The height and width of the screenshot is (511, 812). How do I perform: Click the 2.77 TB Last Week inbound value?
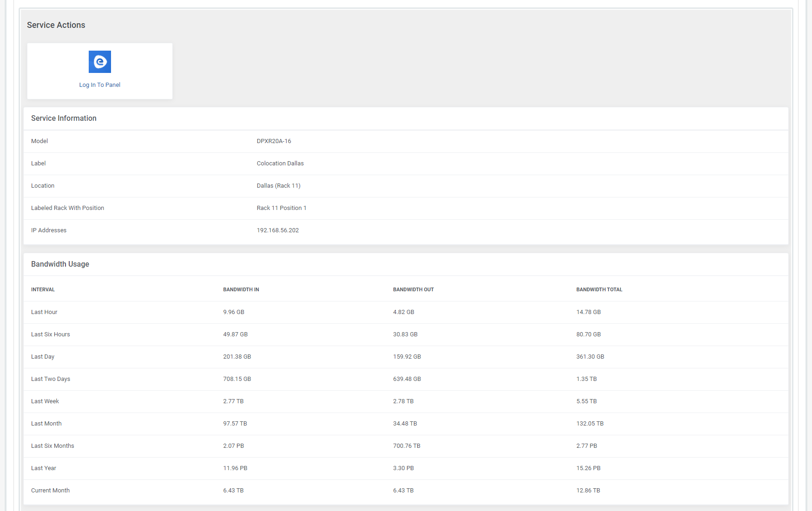tap(233, 401)
